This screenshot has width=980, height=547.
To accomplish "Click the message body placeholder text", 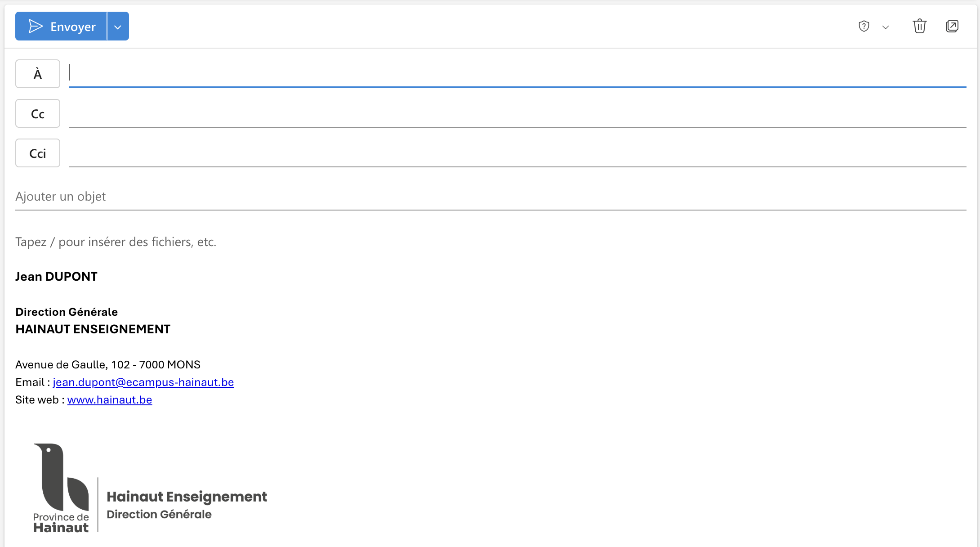I will (x=116, y=242).
